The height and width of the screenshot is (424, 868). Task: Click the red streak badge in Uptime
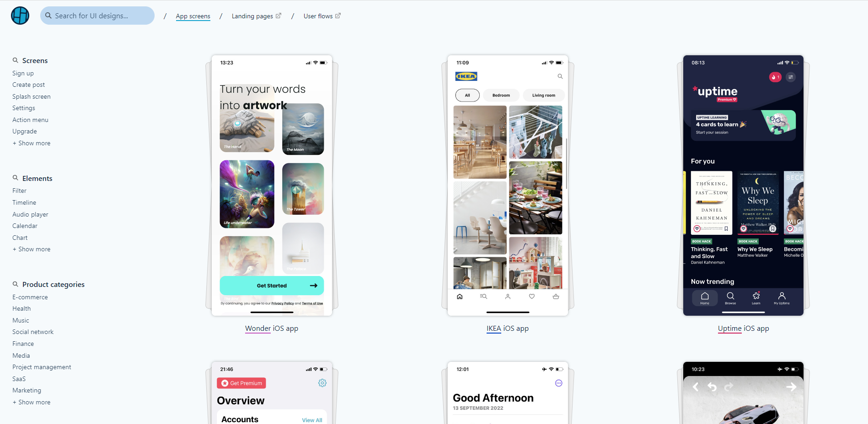click(775, 77)
